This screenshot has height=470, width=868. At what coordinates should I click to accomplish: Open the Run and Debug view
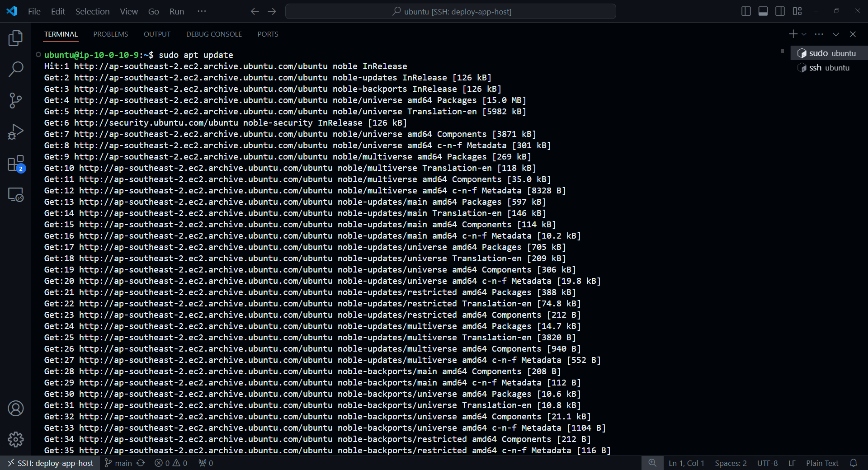coord(15,132)
